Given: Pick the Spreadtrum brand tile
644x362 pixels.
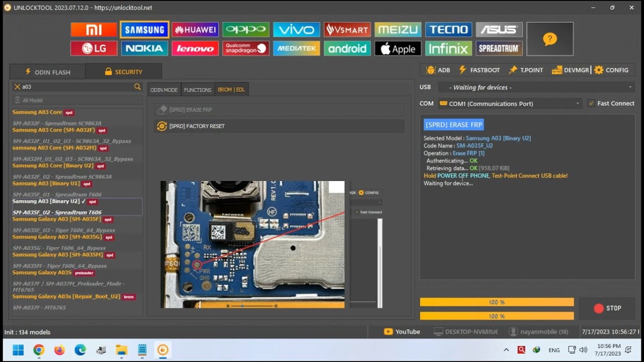Looking at the screenshot, I should click(x=499, y=48).
